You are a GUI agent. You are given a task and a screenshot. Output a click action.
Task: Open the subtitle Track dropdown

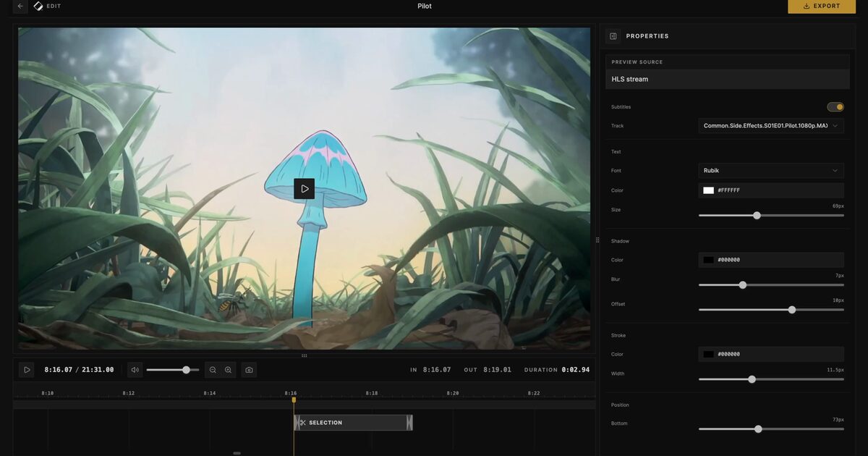click(771, 126)
